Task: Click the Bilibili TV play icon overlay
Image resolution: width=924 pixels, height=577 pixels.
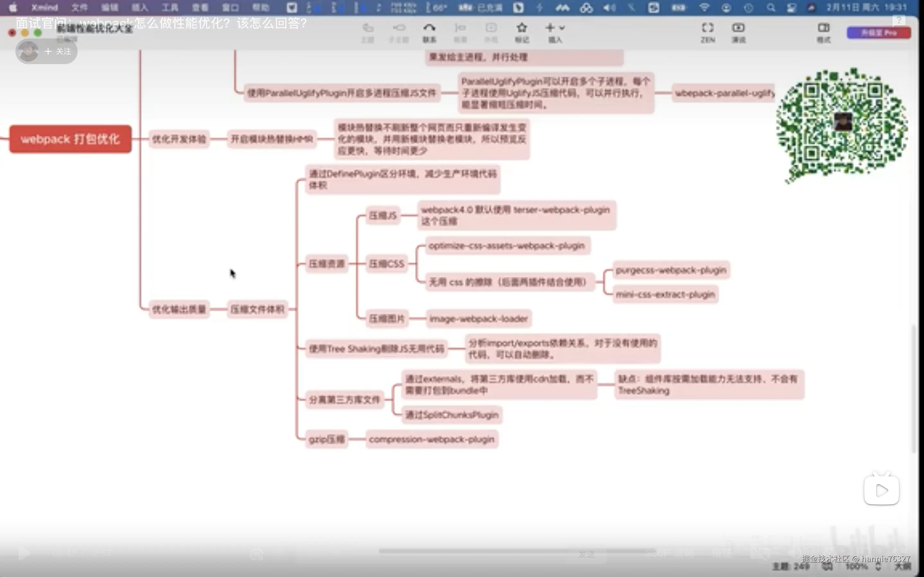Action: (881, 490)
